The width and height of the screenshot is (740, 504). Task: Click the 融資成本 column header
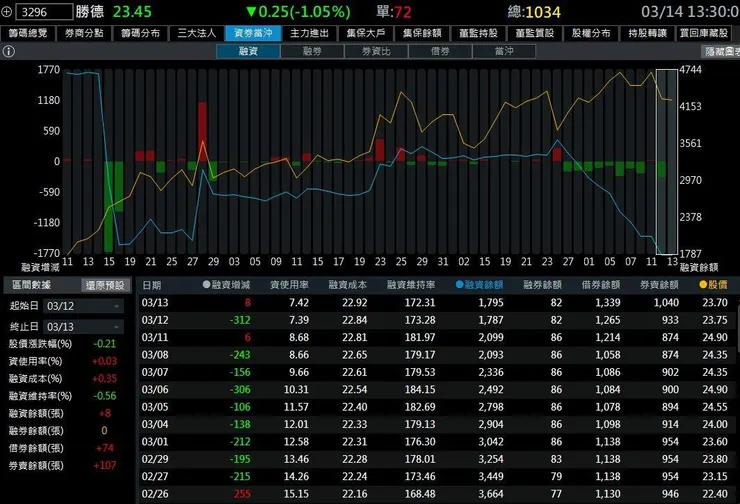tap(348, 285)
